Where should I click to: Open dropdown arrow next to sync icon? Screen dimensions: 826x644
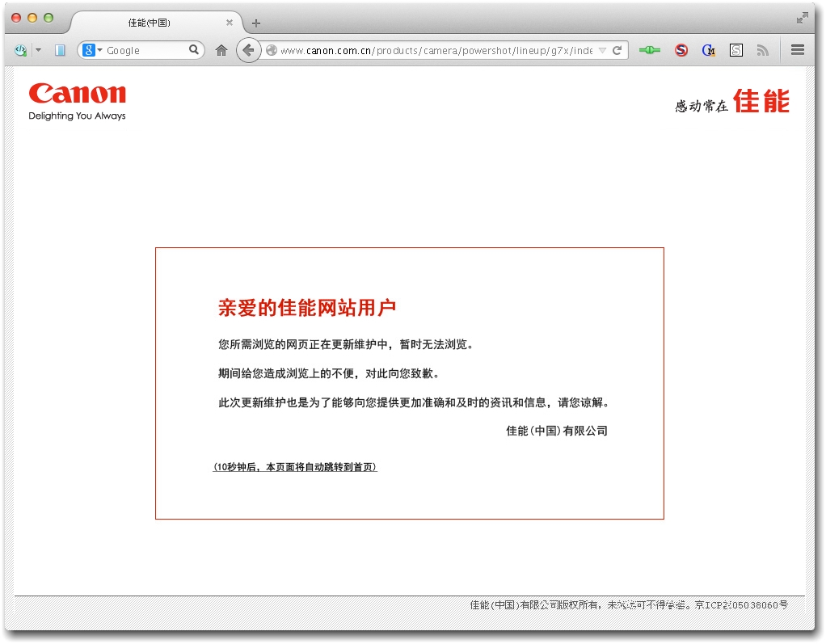[39, 50]
